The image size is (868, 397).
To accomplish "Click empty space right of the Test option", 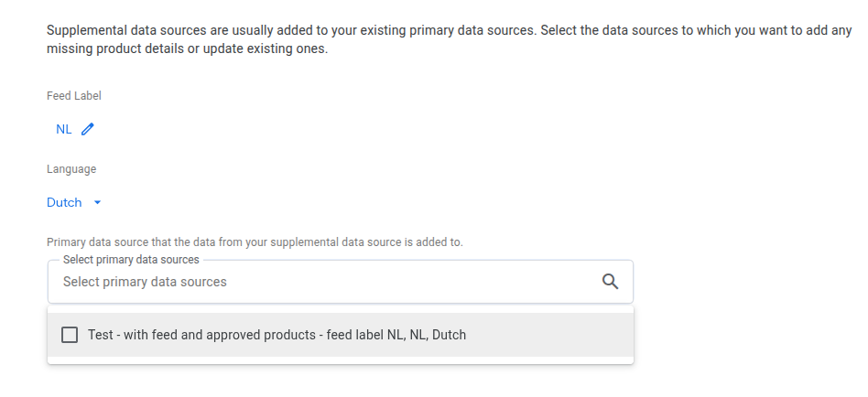I will tap(549, 335).
